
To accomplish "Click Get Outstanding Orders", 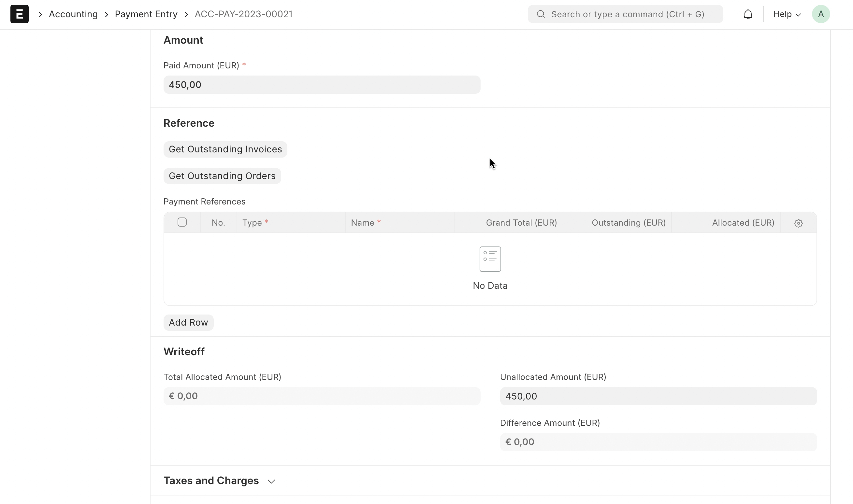I will tap(222, 175).
